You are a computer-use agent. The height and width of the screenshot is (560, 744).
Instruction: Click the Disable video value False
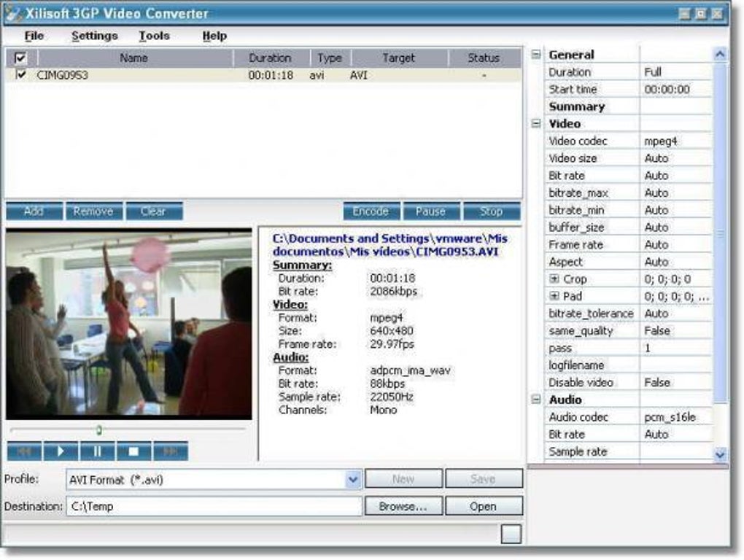[675, 382]
